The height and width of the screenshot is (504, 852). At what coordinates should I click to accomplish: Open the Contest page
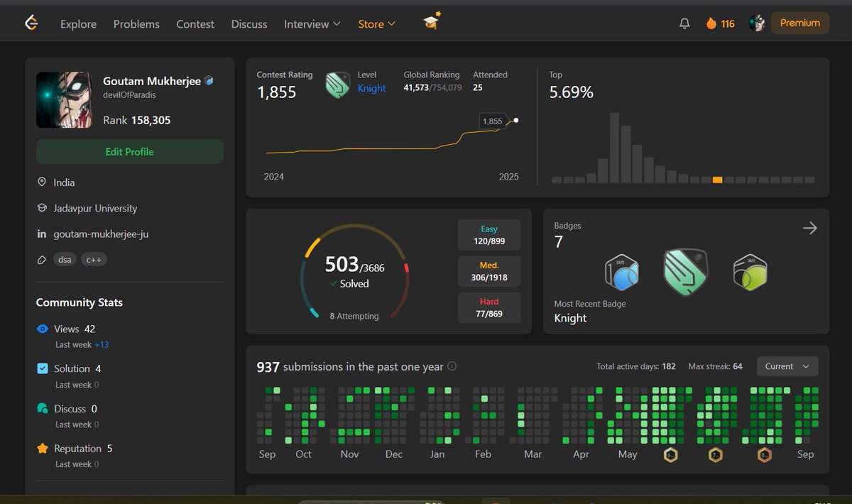coord(195,24)
